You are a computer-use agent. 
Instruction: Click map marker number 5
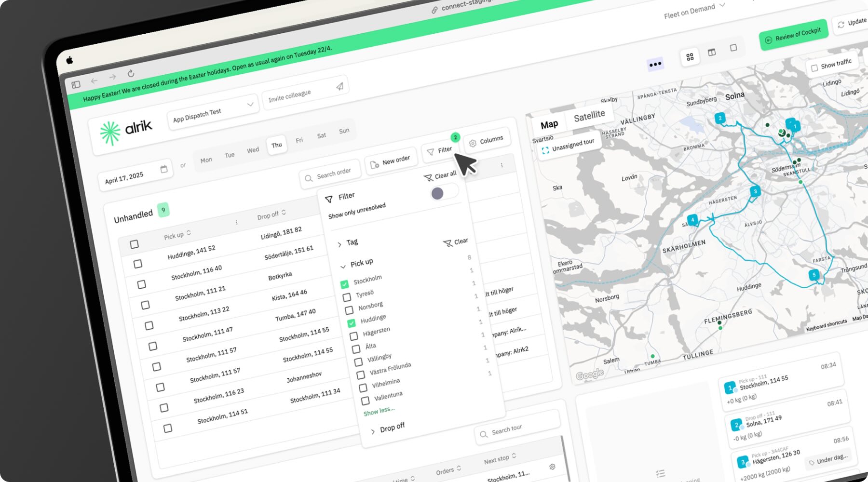point(814,275)
